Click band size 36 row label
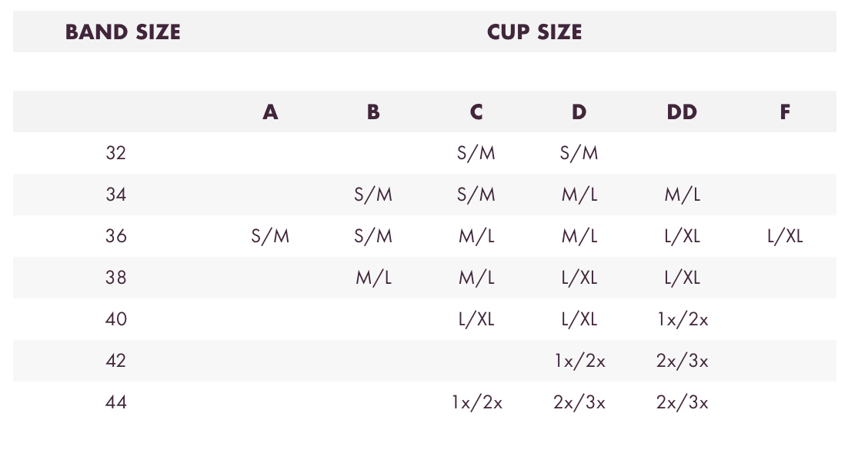This screenshot has width=868, height=463. pyautogui.click(x=115, y=236)
